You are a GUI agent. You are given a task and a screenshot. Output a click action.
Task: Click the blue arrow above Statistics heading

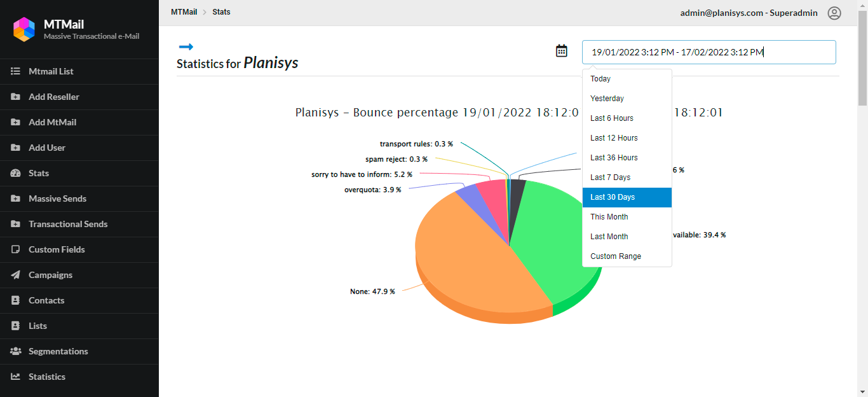pos(186,46)
